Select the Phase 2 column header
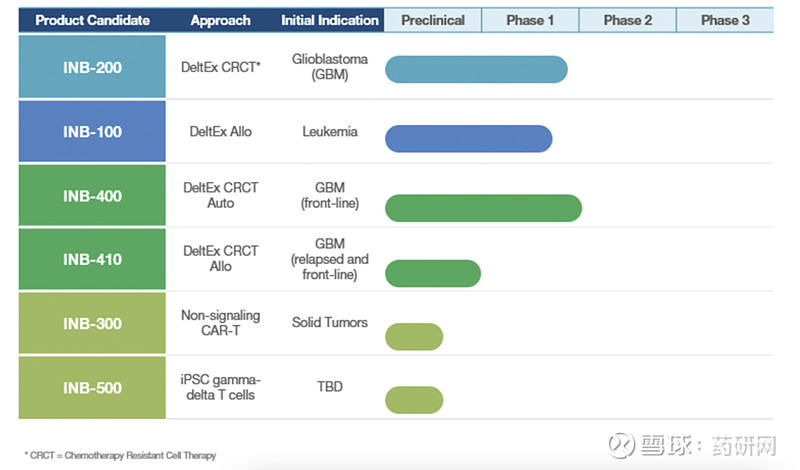This screenshot has width=800, height=470. [627, 20]
